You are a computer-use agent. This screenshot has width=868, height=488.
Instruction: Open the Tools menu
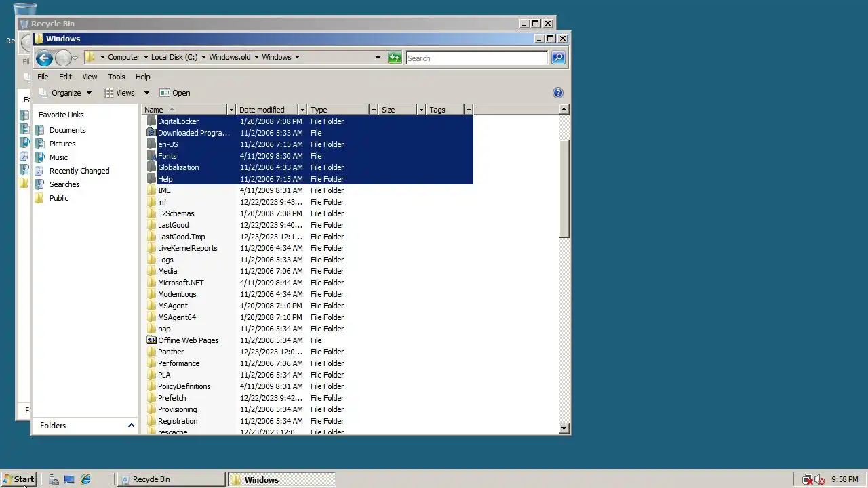(117, 77)
